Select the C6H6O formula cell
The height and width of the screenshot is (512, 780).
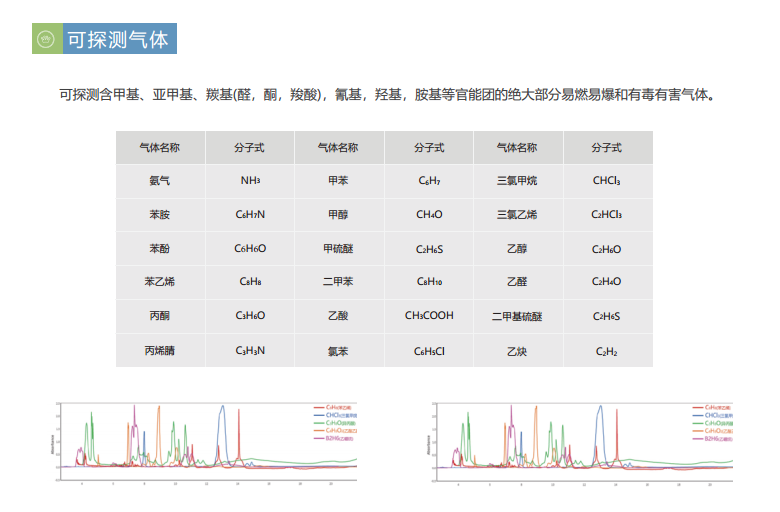250,249
